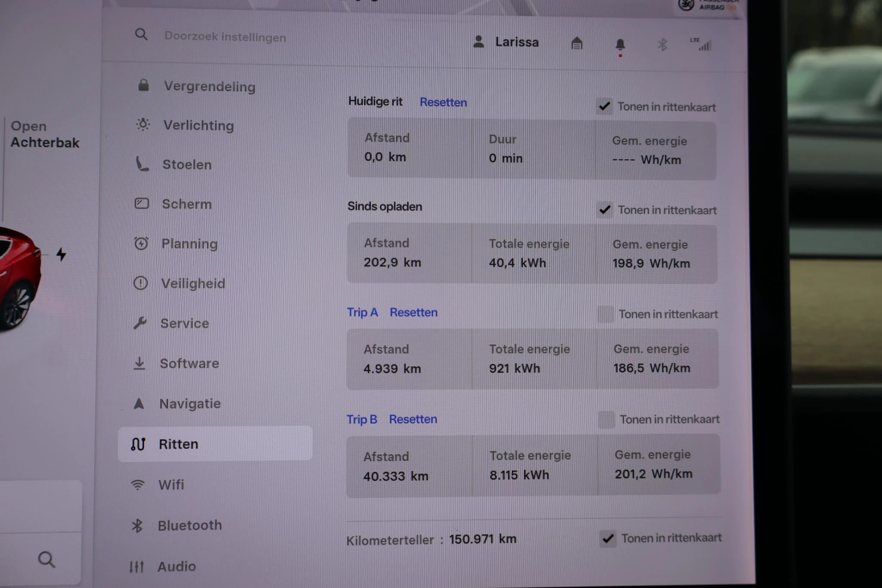Tap the LTE signal strength icon
This screenshot has height=588, width=882.
(701, 44)
